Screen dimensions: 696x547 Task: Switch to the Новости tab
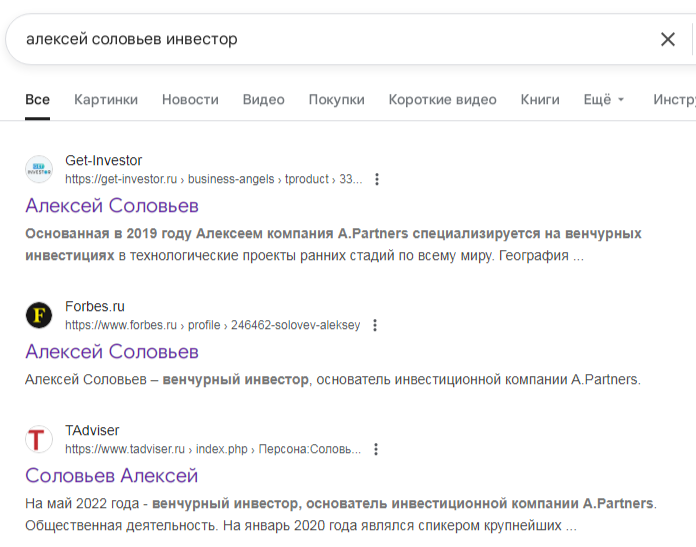coord(190,99)
